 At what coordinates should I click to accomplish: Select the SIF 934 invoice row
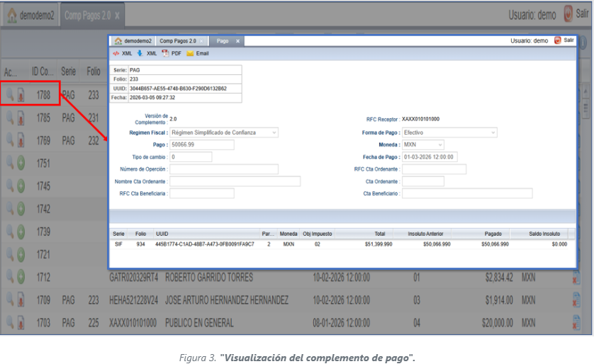340,244
